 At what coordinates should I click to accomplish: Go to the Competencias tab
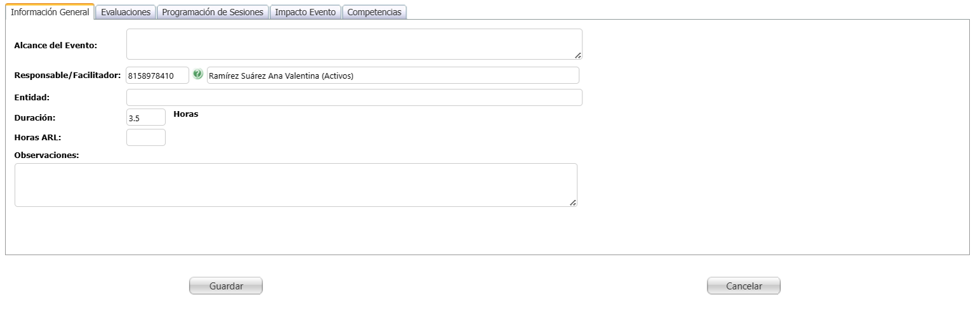point(375,12)
